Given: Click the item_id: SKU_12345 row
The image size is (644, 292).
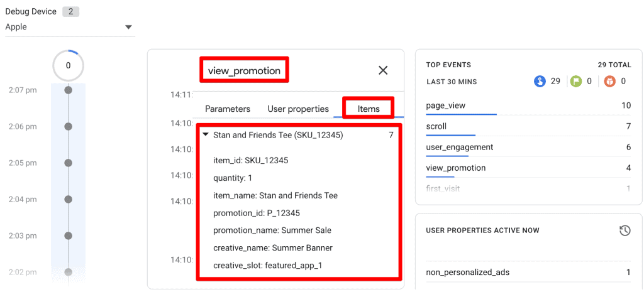Looking at the screenshot, I should (251, 161).
